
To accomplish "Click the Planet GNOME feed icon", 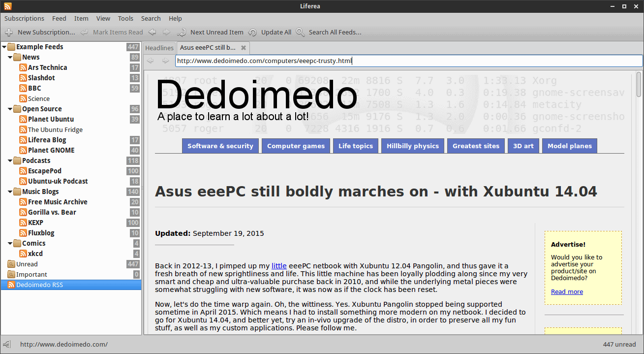I will (x=23, y=150).
